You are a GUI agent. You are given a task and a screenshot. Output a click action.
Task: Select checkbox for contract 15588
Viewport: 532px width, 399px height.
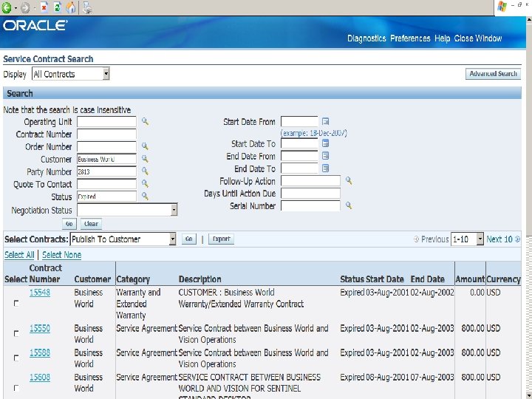(x=16, y=358)
